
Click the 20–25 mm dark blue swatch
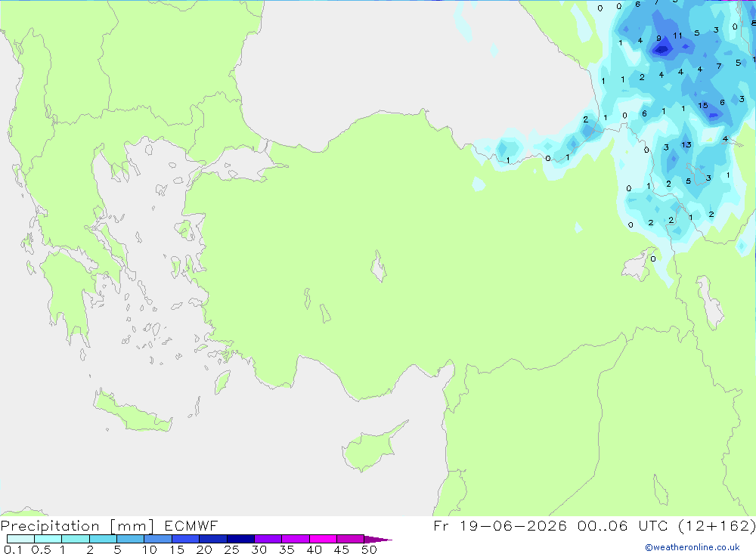[213, 539]
